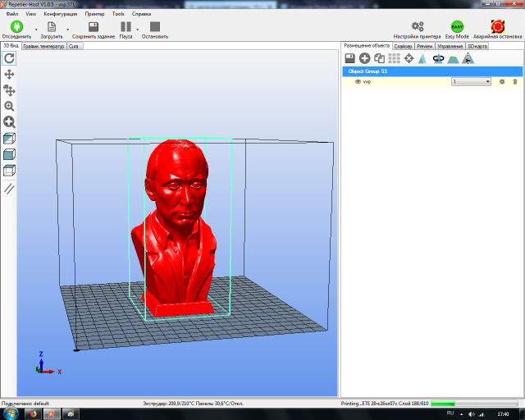The height and width of the screenshot is (420, 525).
Task: Click the 17:40 system clock
Action: click(503, 414)
